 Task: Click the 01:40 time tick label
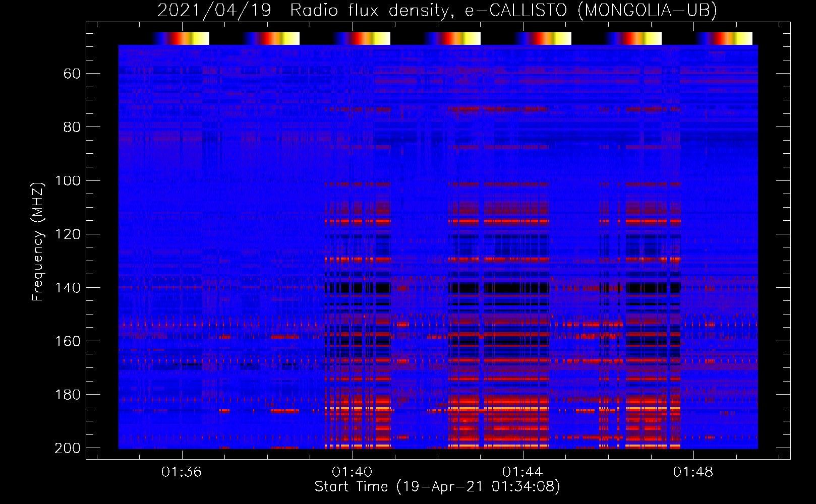click(x=352, y=472)
